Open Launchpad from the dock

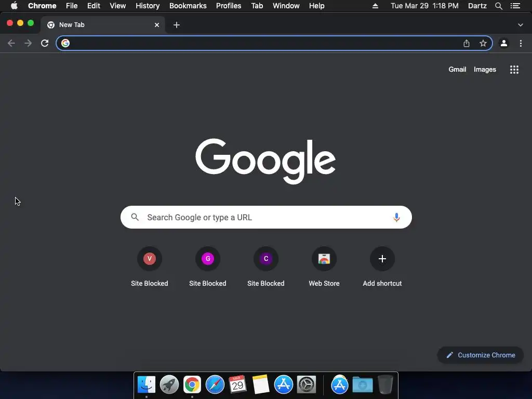[x=169, y=385]
